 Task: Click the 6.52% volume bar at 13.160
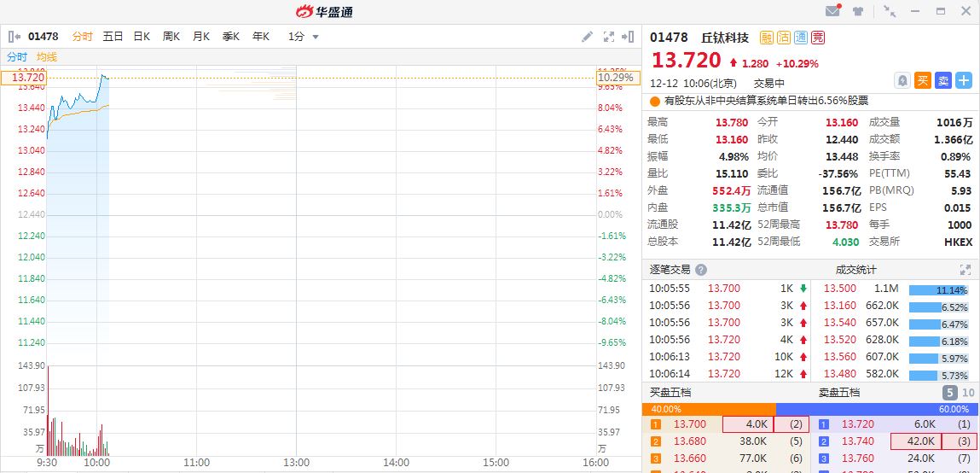tap(938, 307)
